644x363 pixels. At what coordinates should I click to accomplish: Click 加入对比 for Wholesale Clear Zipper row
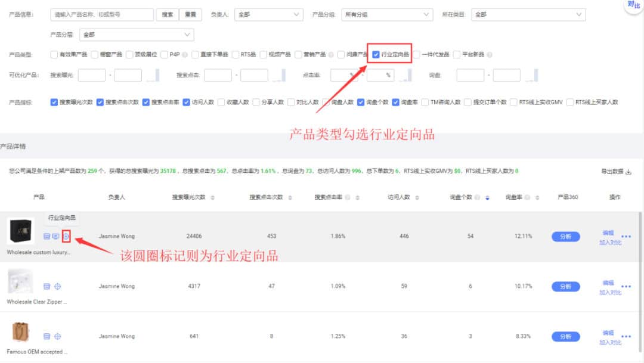610,293
